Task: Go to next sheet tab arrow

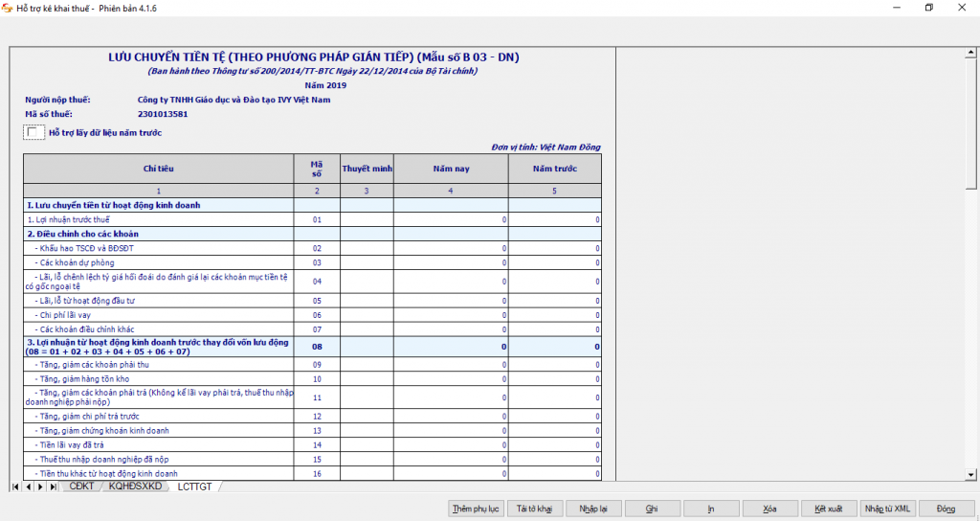Action: coord(39,487)
